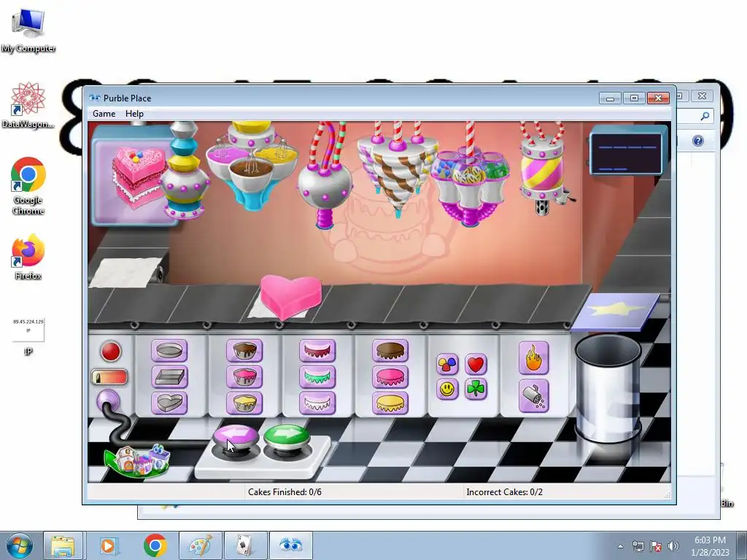Click the red conveyor speed gauge
747x560 pixels.
coord(109,378)
